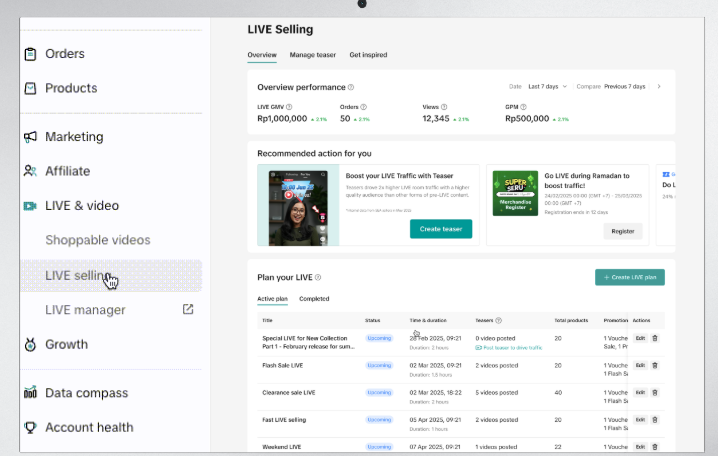The image size is (718, 456).
Task: Open LIVE manager external link icon
Action: (x=188, y=310)
